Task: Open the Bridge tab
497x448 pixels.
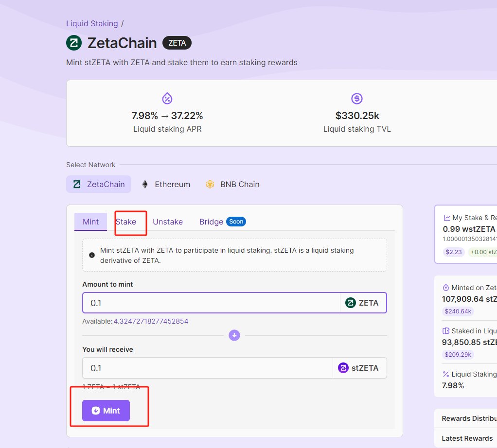Action: (211, 222)
